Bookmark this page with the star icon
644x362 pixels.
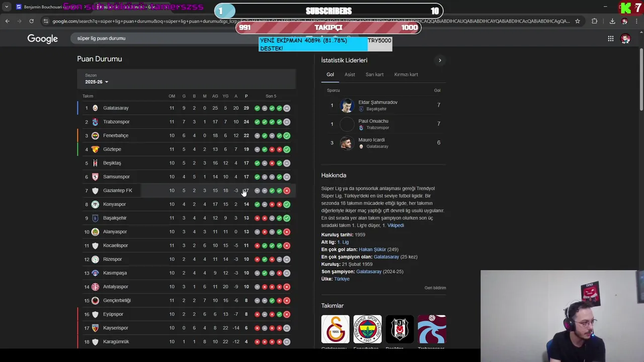pyautogui.click(x=578, y=21)
